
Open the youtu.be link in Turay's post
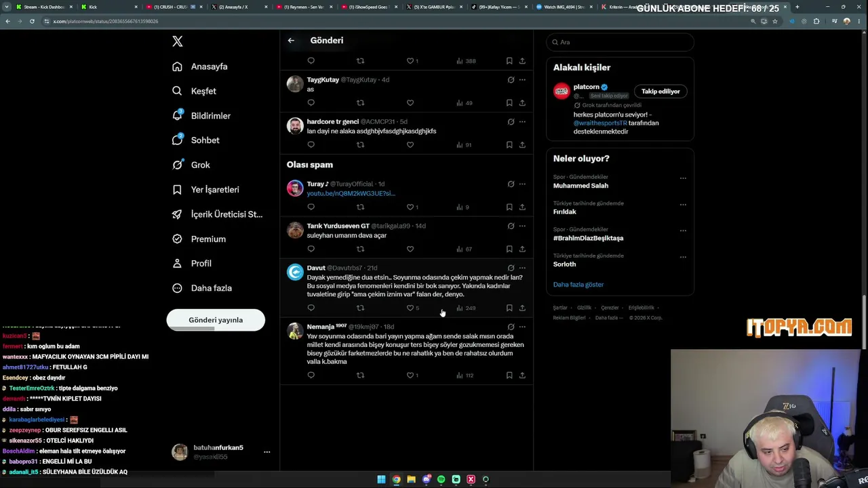(x=351, y=194)
